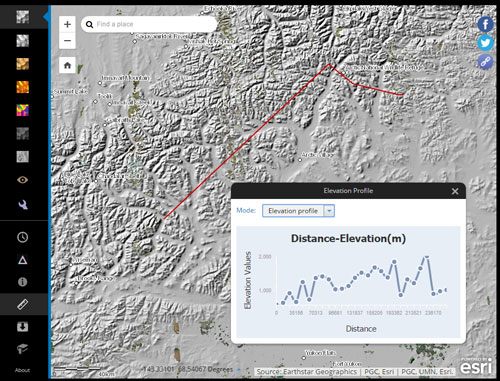Open the Elevation profile mode combo box
The image size is (500, 381).
click(298, 211)
